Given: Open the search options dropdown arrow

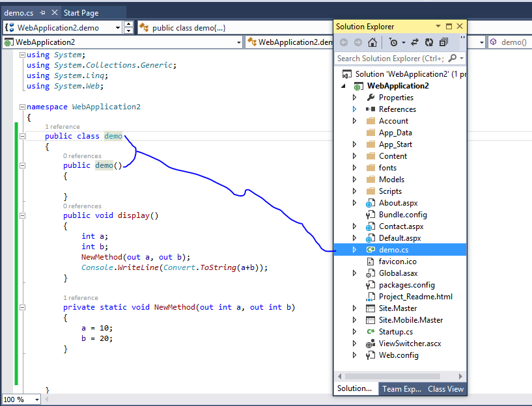Looking at the screenshot, I should pos(462,59).
